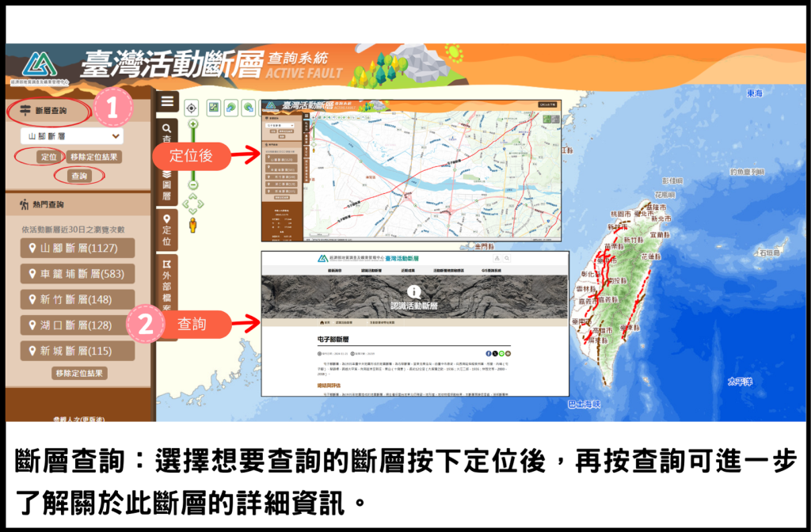The height and width of the screenshot is (532, 811).
Task: Click the zoom in plus button
Action: click(192, 124)
